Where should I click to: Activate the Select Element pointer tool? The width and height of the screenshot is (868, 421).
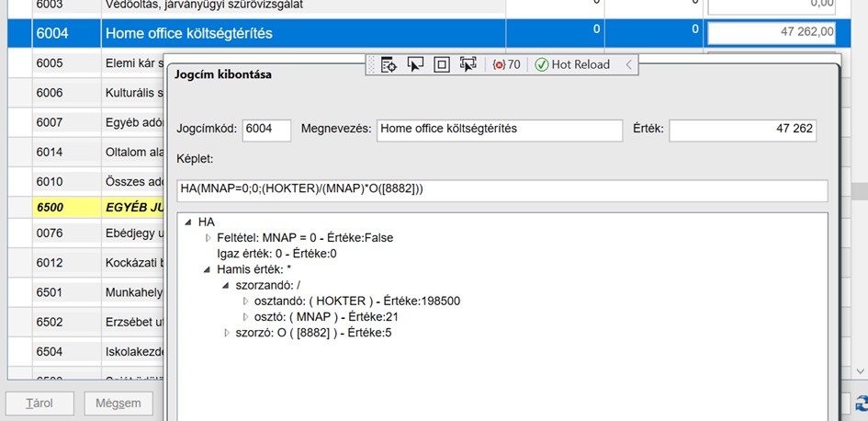(415, 65)
